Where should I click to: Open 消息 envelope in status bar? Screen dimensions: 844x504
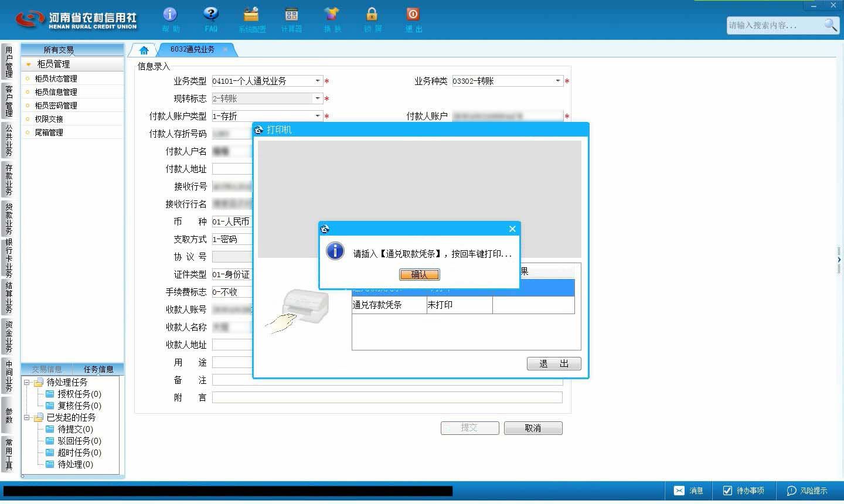click(689, 491)
